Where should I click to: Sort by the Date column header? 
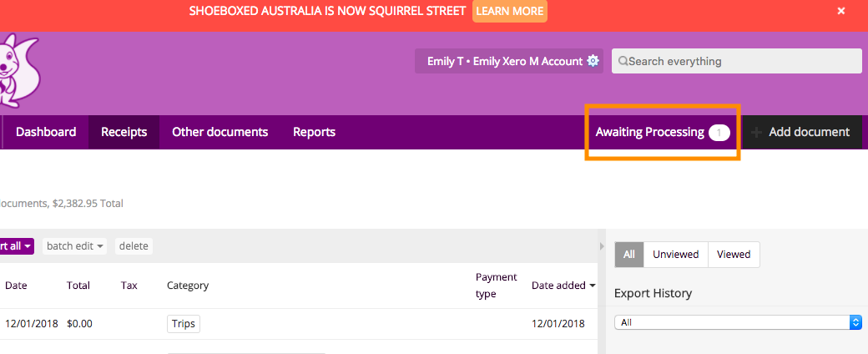coord(16,286)
